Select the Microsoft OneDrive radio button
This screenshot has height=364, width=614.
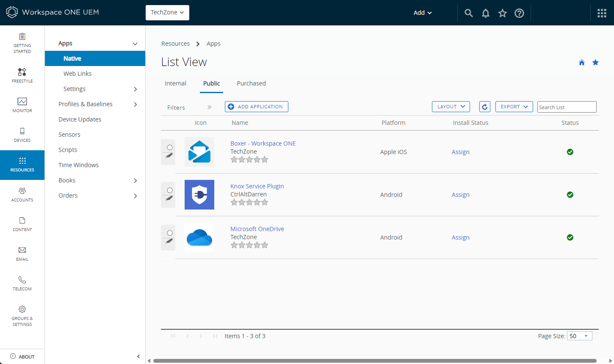[x=170, y=233]
